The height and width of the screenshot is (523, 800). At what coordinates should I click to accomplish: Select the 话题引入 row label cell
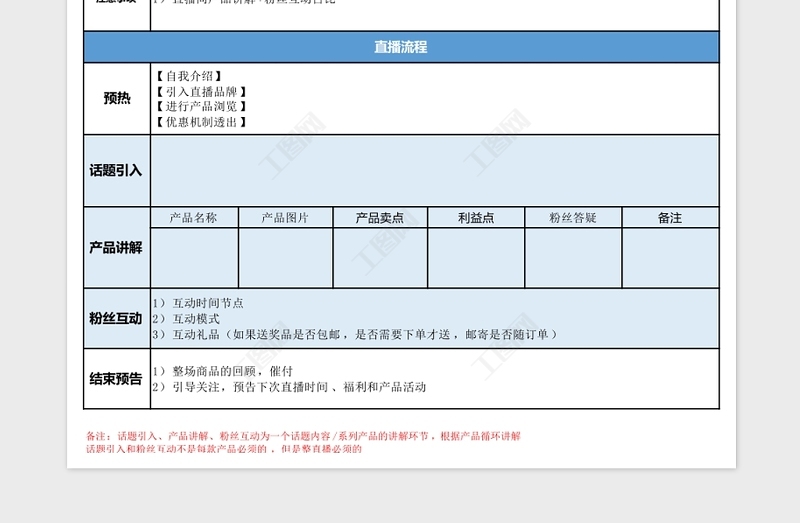tap(117, 171)
